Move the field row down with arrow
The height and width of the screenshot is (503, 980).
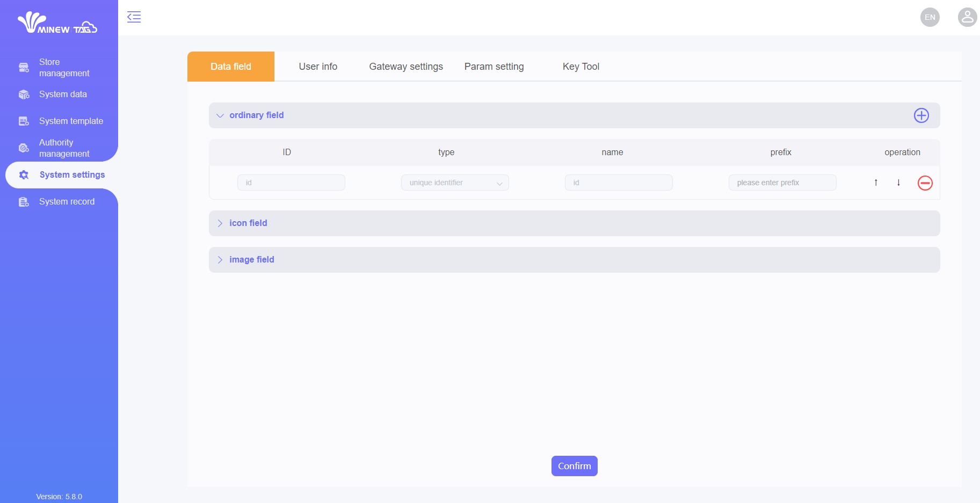[x=898, y=183]
